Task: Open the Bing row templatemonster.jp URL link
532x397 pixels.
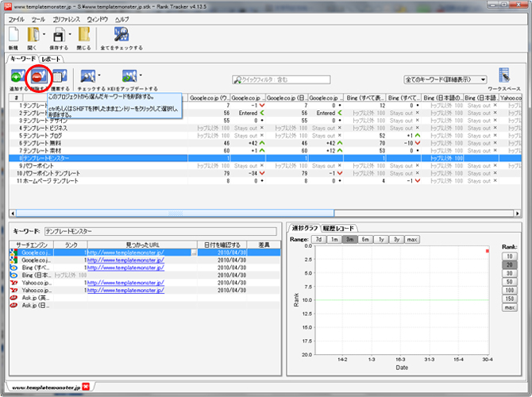Action: pyautogui.click(x=126, y=268)
